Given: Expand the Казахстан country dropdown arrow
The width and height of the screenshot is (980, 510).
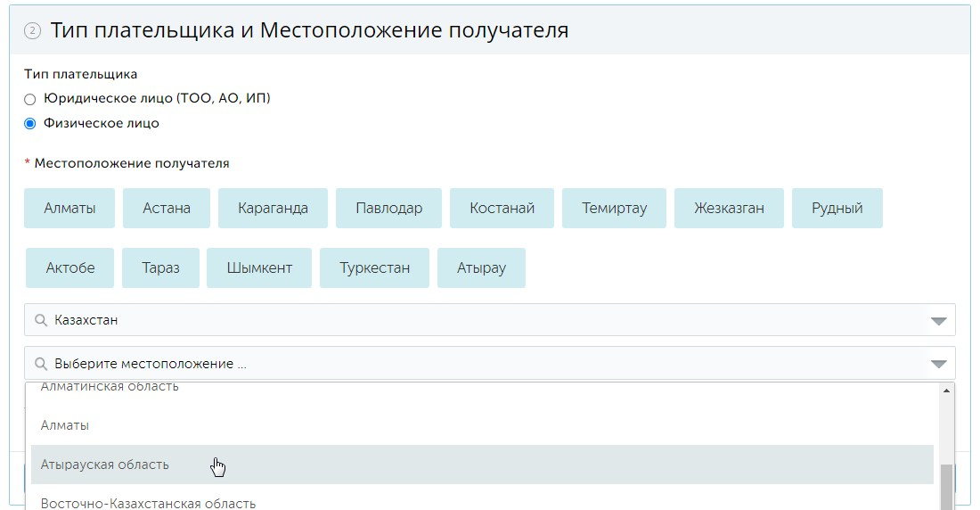Looking at the screenshot, I should (938, 321).
